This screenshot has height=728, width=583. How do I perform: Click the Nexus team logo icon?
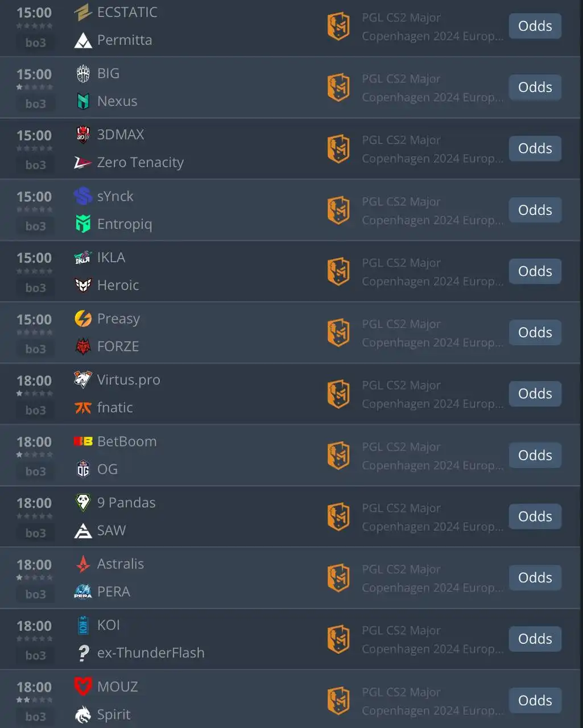click(x=83, y=101)
